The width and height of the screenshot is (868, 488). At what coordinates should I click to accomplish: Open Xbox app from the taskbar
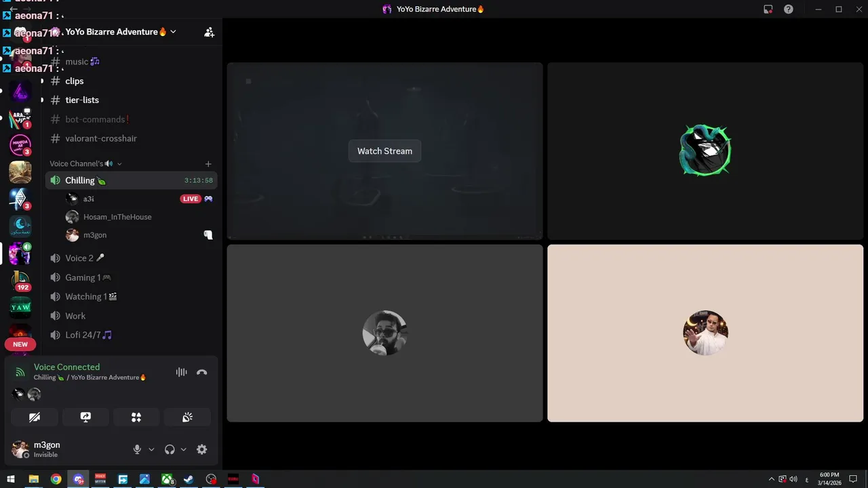tap(167, 479)
